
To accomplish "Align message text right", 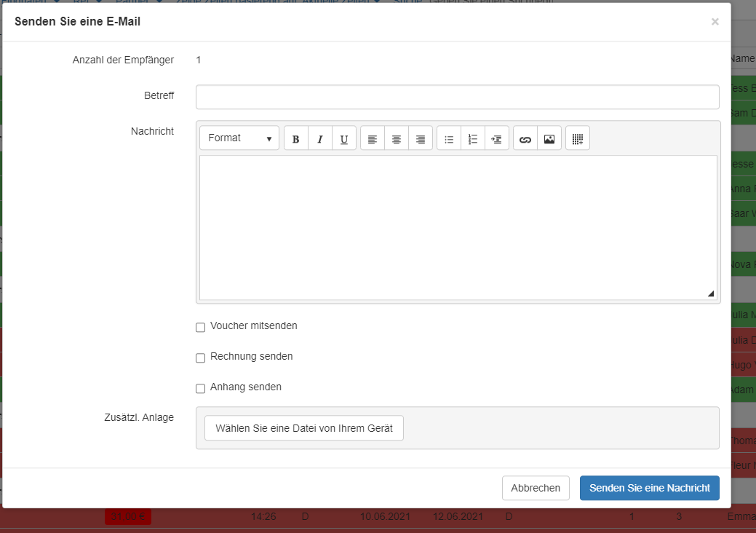I will 421,139.
